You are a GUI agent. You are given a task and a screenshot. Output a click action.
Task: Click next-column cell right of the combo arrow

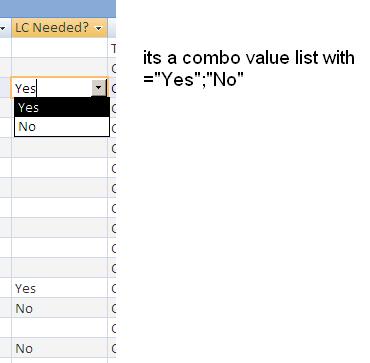(112, 88)
